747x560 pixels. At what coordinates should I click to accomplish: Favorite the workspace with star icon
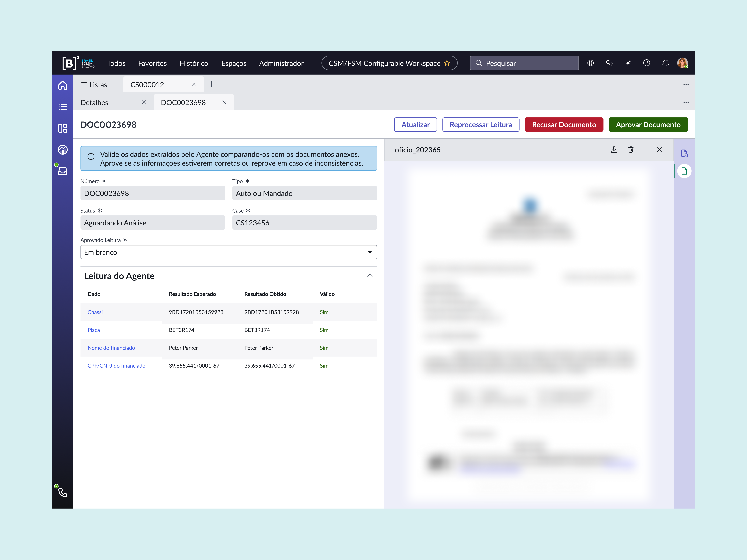(x=447, y=63)
